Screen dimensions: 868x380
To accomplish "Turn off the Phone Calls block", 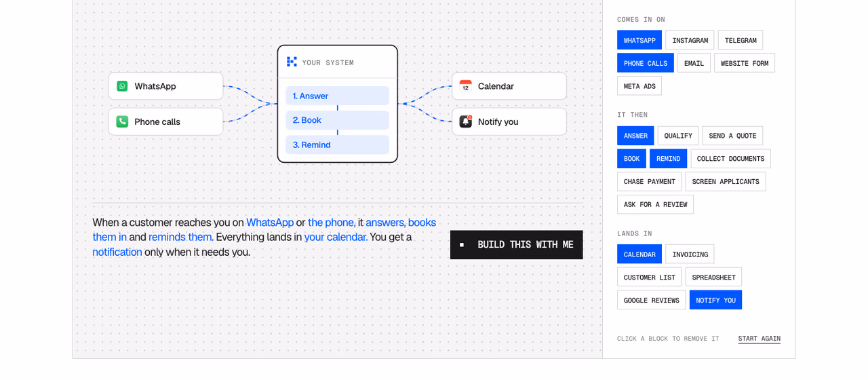I will [x=646, y=63].
